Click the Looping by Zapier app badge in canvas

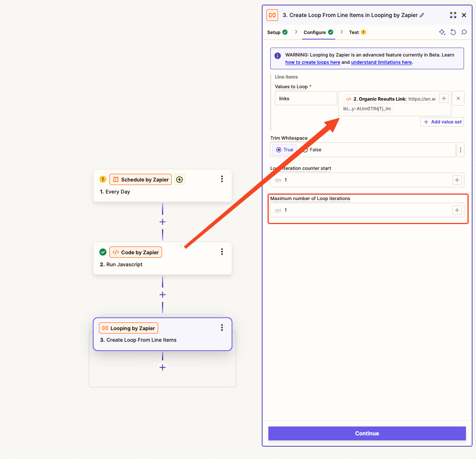pyautogui.click(x=128, y=328)
